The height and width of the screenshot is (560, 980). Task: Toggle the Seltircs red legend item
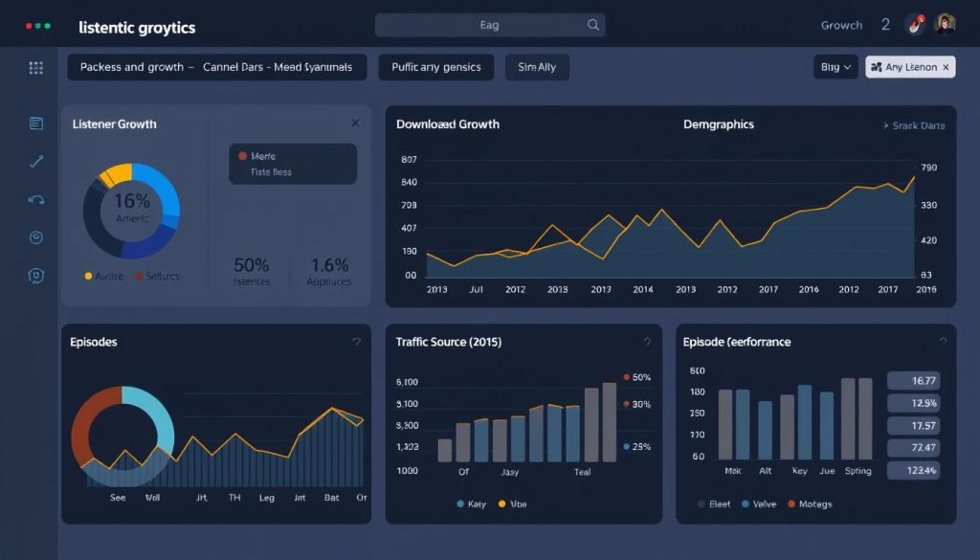[x=157, y=277]
